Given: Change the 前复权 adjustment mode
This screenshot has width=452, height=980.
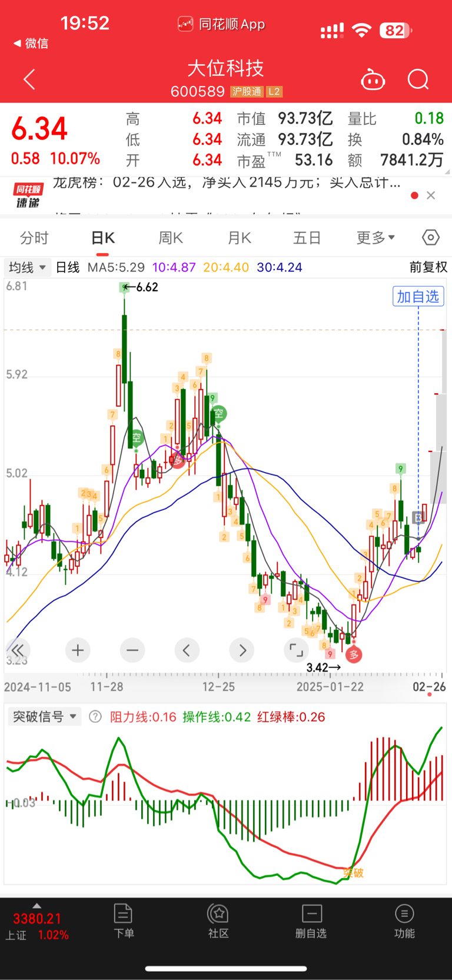Looking at the screenshot, I should (428, 267).
